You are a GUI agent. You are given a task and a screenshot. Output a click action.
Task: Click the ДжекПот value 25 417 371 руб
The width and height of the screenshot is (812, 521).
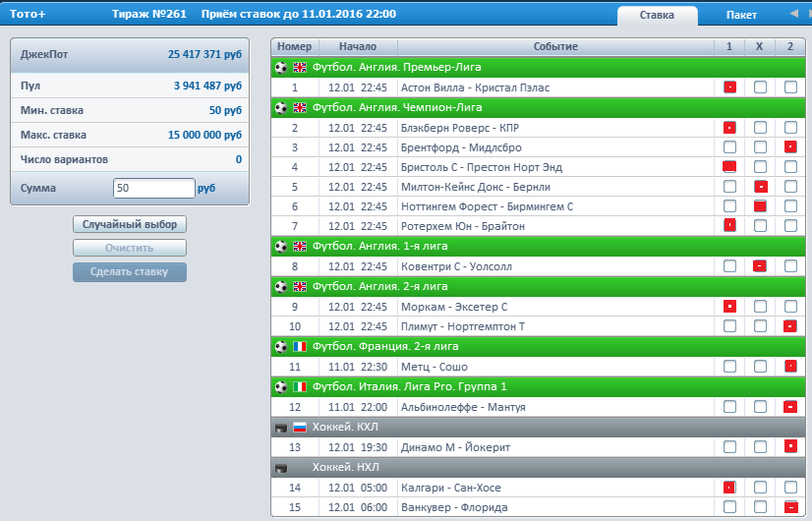tap(204, 54)
